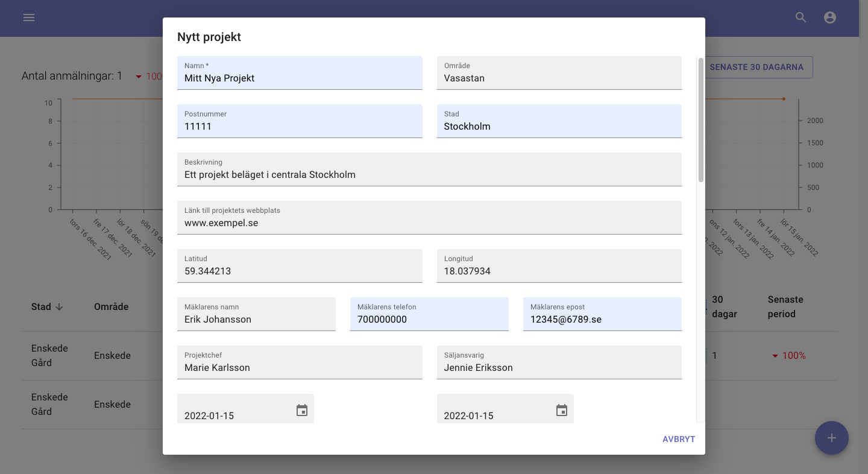Focus the Område field with Vasastan
868x474 pixels.
point(559,78)
